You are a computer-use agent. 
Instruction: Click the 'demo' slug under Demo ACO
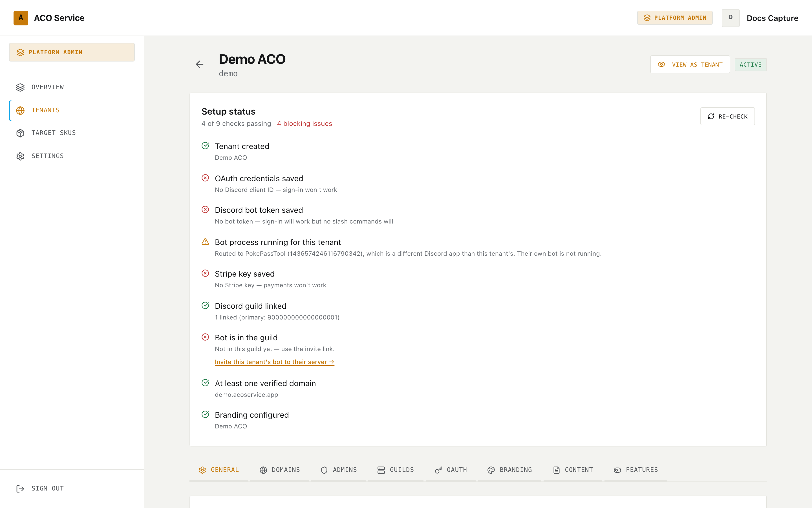(x=228, y=74)
